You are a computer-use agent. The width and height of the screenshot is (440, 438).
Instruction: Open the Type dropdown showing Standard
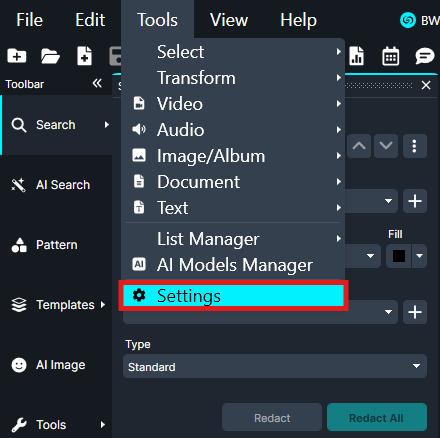click(275, 366)
